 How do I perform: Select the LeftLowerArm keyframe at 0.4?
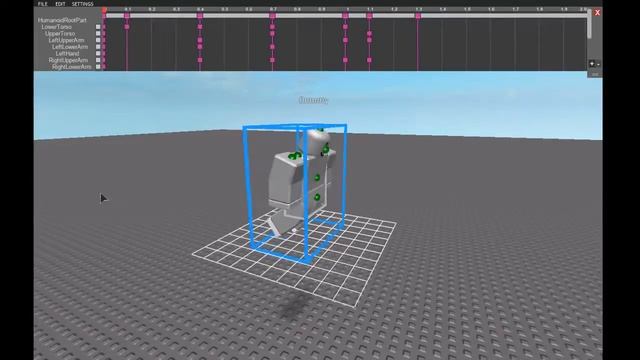(200, 47)
